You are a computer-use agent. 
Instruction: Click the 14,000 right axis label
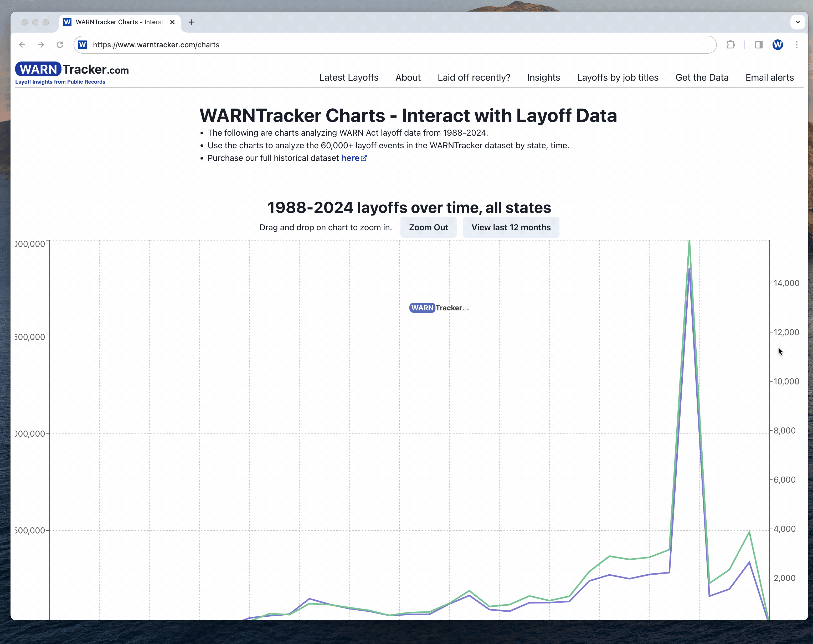(x=786, y=283)
